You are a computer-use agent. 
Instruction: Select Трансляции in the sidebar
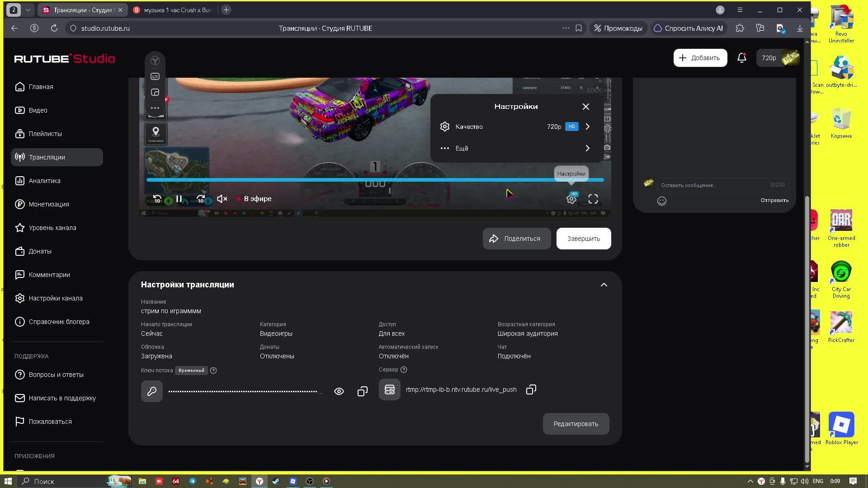[57, 157]
